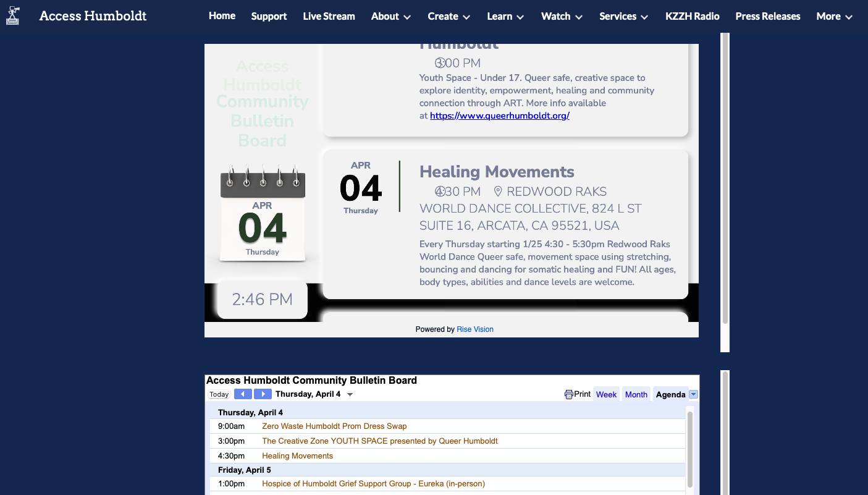Click the Today button
This screenshot has width=868, height=495.
click(219, 394)
